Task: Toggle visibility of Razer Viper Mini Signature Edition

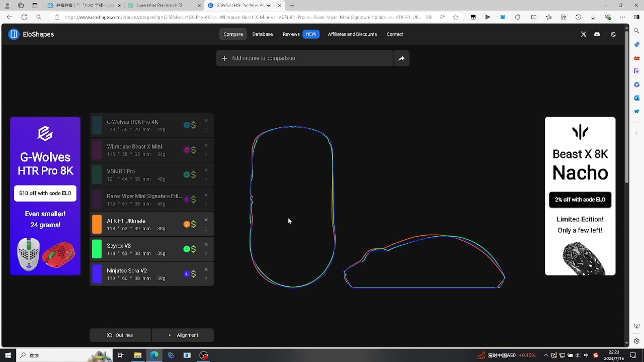Action: point(97,199)
